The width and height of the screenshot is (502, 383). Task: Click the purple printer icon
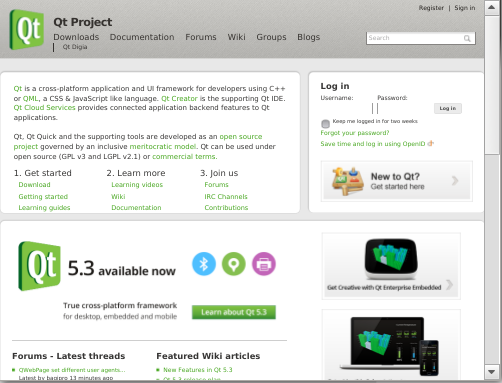264,264
